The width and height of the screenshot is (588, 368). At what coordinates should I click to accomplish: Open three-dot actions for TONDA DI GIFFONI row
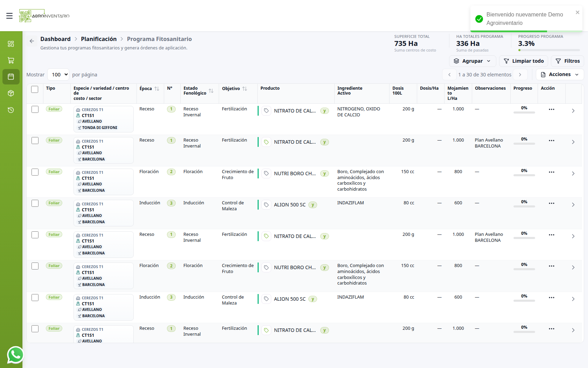[552, 109]
